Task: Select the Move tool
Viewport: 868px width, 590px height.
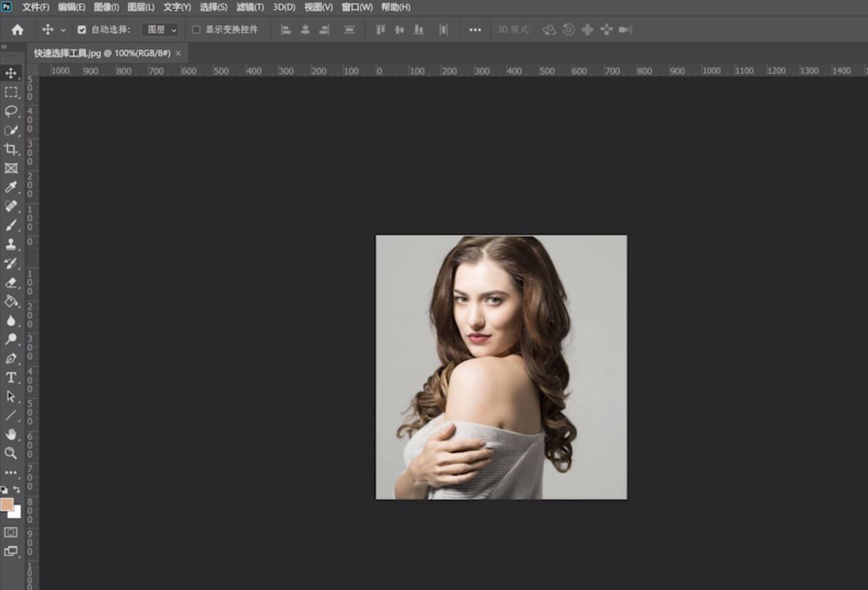Action: (11, 73)
